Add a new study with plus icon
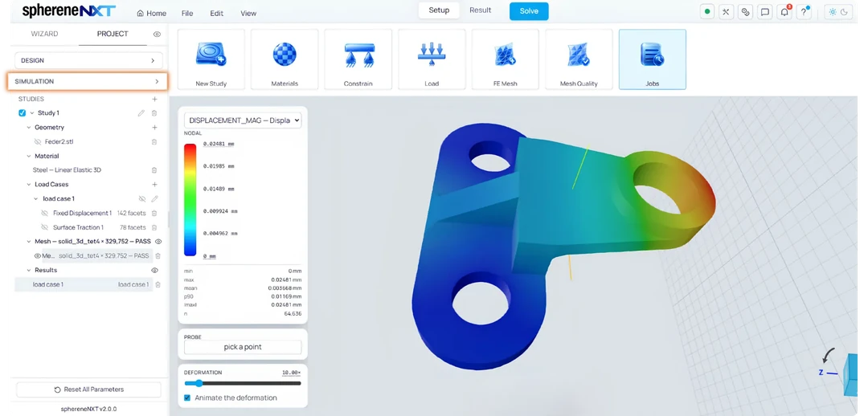The height and width of the screenshot is (416, 868). click(154, 99)
